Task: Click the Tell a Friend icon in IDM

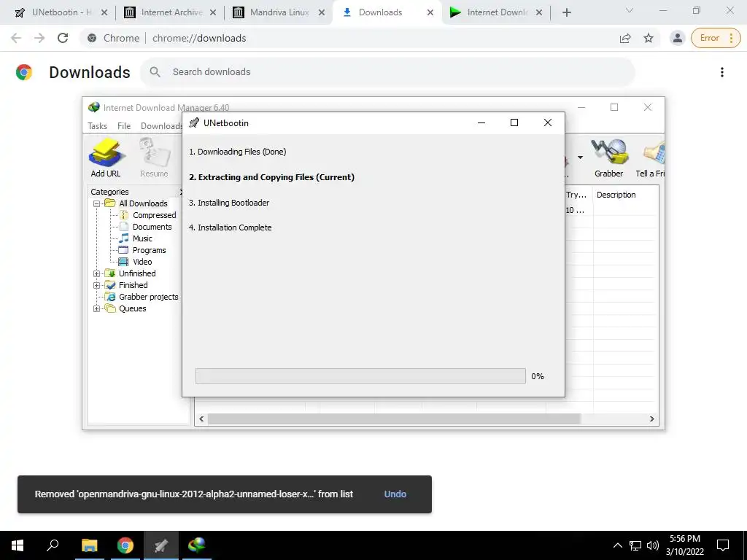Action: pyautogui.click(x=651, y=158)
